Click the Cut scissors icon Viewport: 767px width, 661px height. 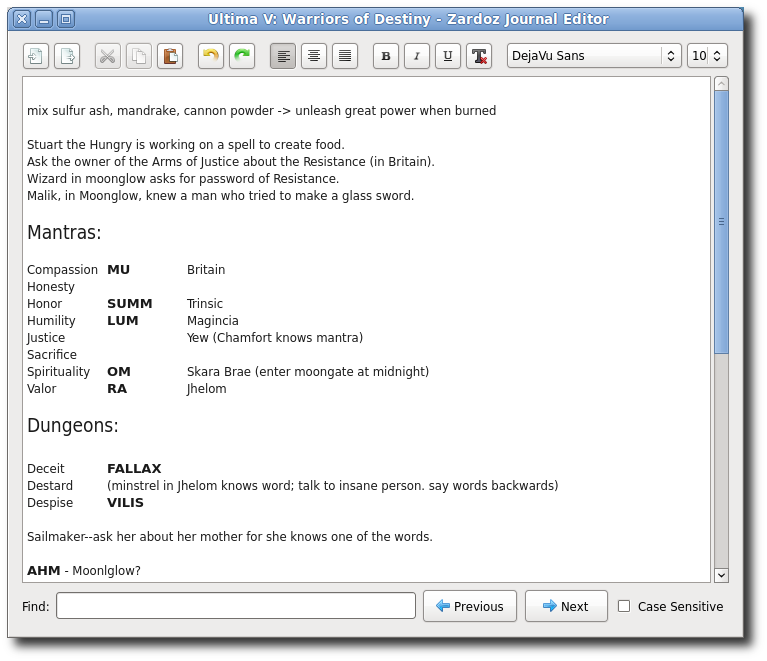point(108,56)
